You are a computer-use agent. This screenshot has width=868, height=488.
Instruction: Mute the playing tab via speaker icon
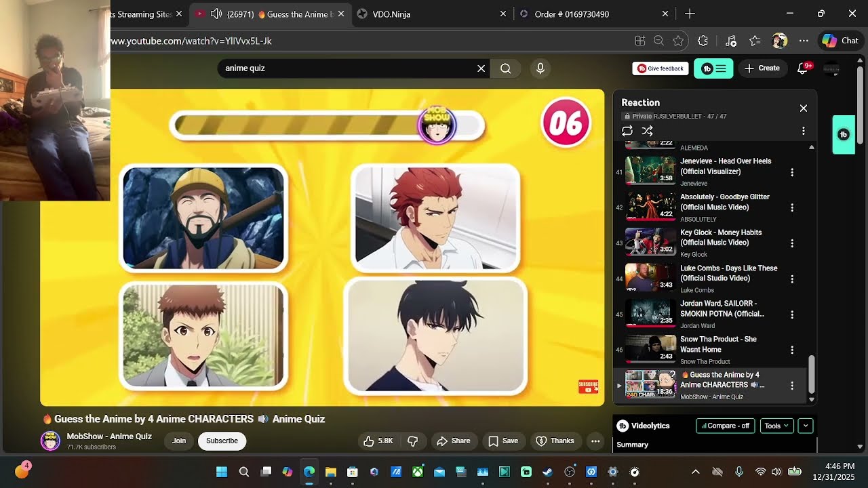(x=216, y=14)
